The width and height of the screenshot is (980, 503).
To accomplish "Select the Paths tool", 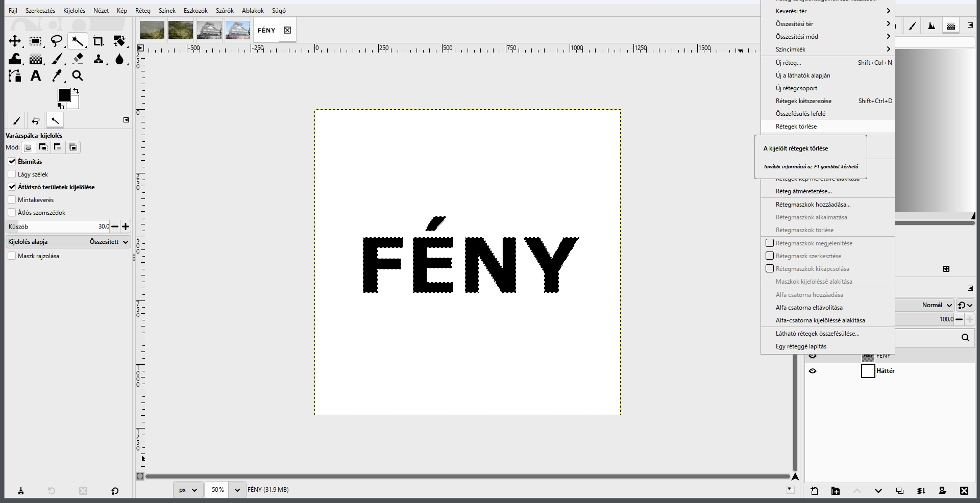I will coord(15,76).
